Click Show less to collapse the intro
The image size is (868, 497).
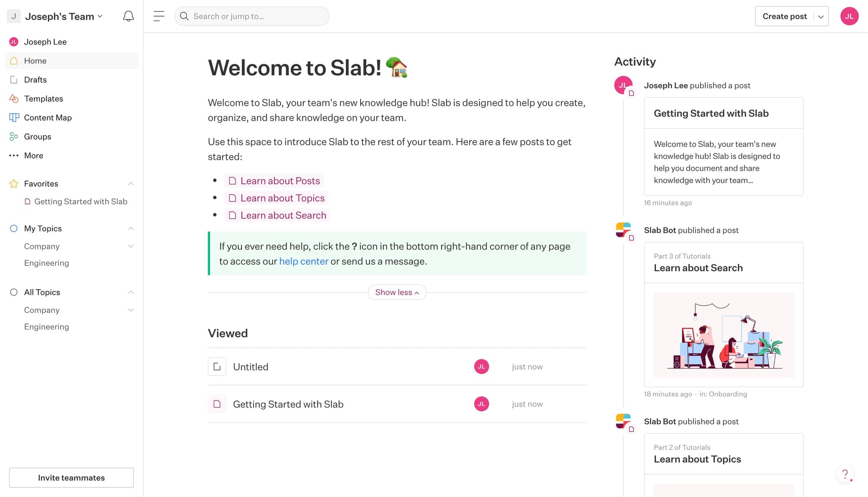click(397, 292)
